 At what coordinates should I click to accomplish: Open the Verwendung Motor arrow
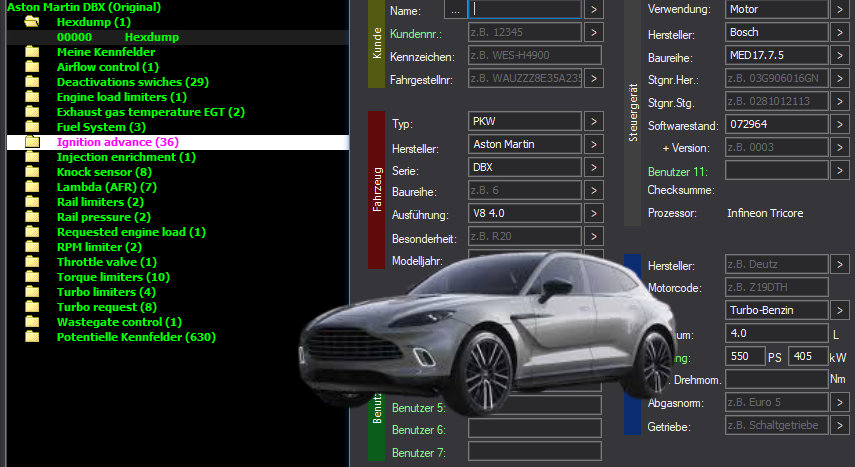(840, 9)
